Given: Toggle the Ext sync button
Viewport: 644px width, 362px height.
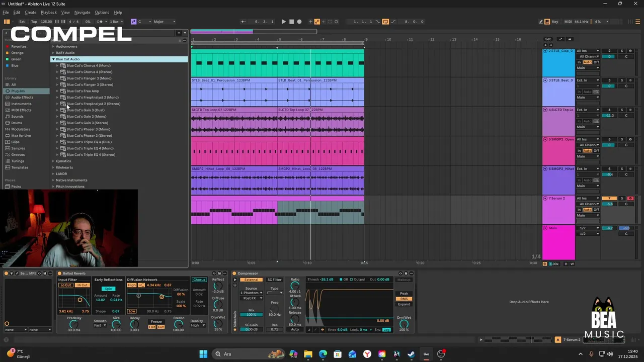Looking at the screenshot, I should [22, 22].
